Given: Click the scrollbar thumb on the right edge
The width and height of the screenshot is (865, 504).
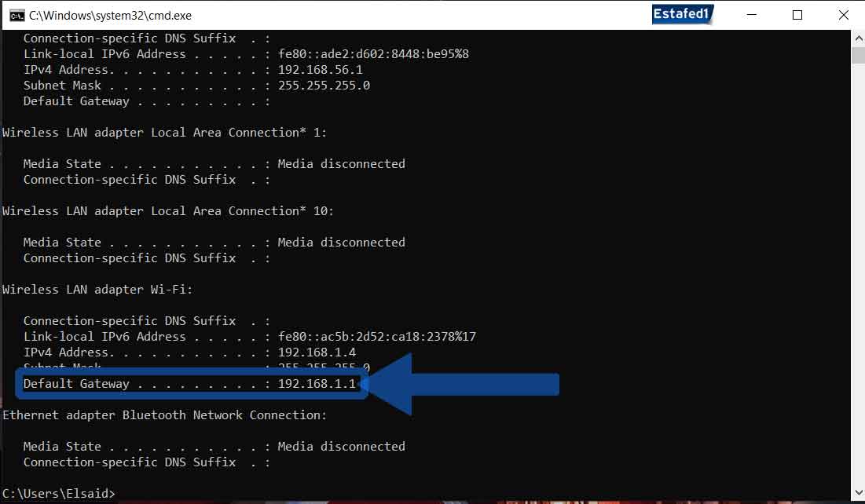Looking at the screenshot, I should point(857,55).
